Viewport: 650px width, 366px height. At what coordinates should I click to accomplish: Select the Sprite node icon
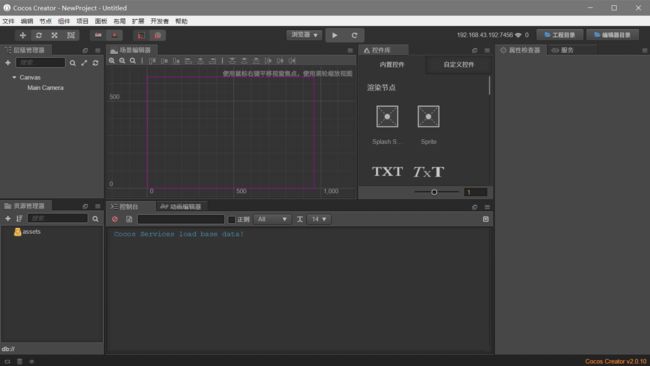point(428,116)
